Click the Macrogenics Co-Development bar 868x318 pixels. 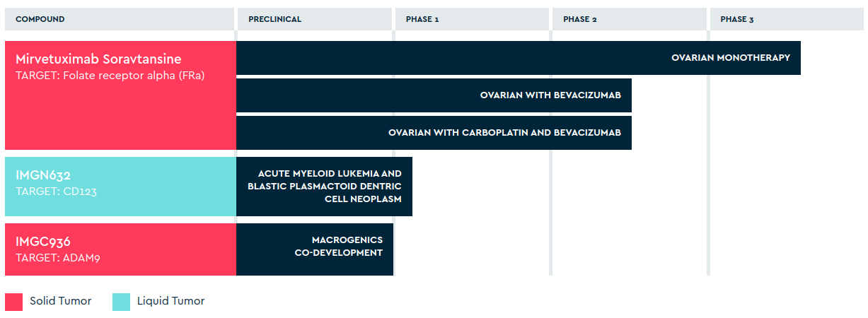click(x=315, y=249)
